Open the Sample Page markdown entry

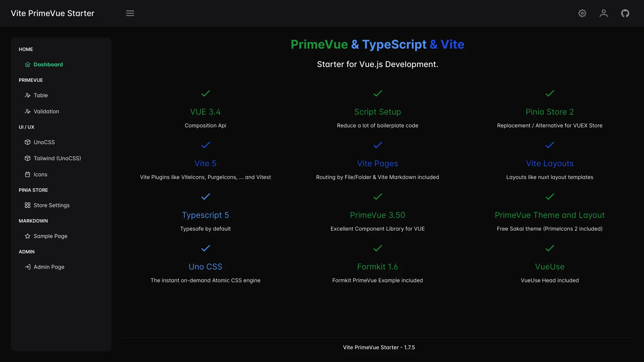[61, 236]
